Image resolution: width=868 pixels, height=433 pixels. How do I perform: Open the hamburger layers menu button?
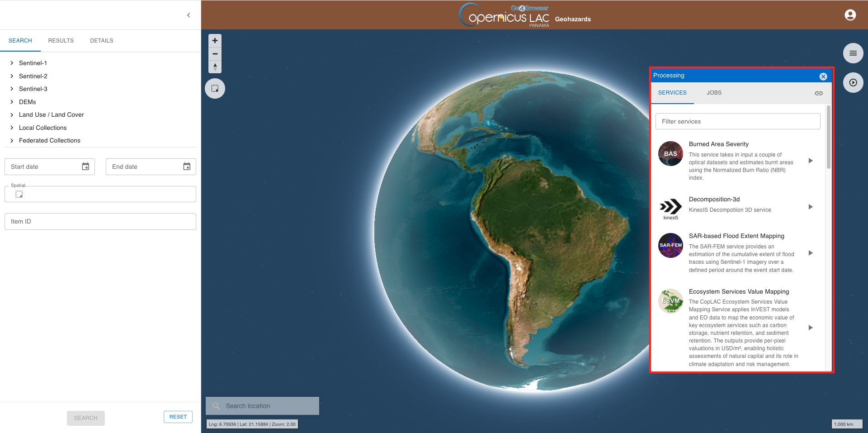(853, 53)
